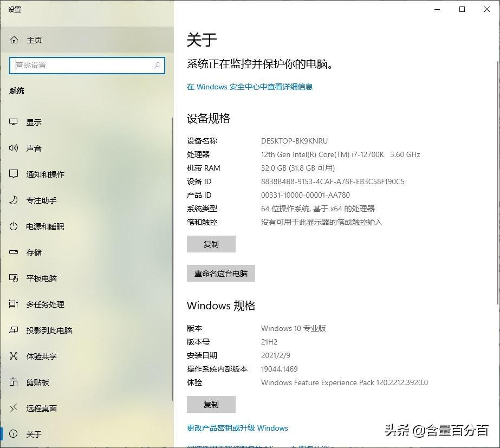This screenshot has height=448, width=500.
Task: Open 更改产品密钥或升级 Windows link
Action: 237,428
